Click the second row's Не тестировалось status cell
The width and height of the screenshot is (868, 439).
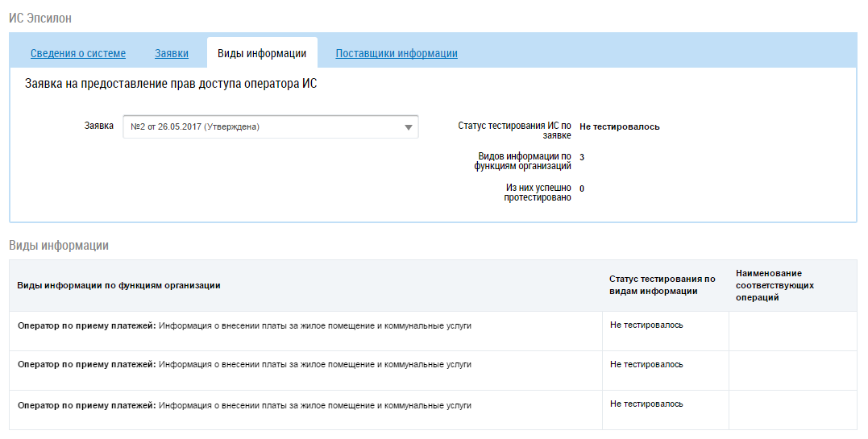646,364
